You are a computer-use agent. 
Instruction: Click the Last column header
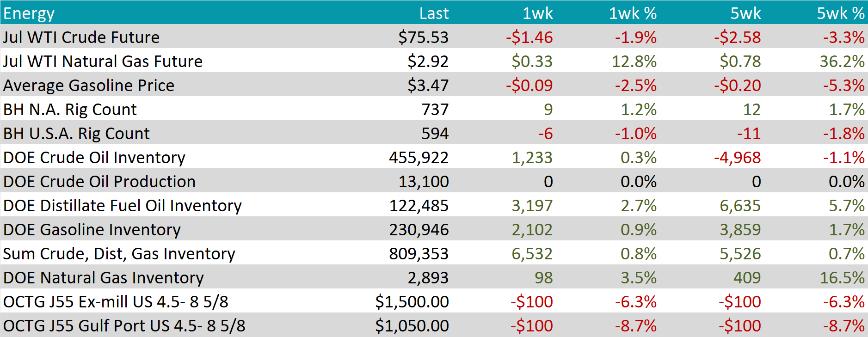(433, 13)
